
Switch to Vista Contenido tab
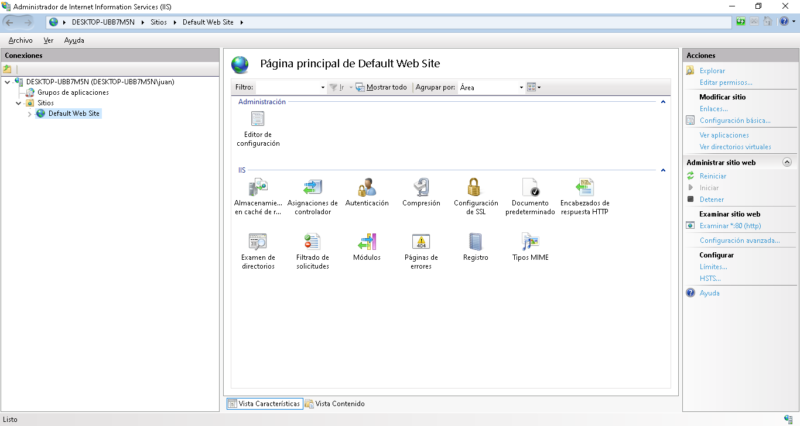[335, 404]
